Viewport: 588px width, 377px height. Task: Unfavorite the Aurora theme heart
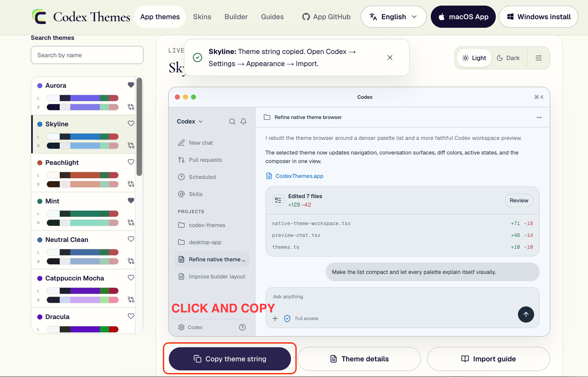click(131, 85)
